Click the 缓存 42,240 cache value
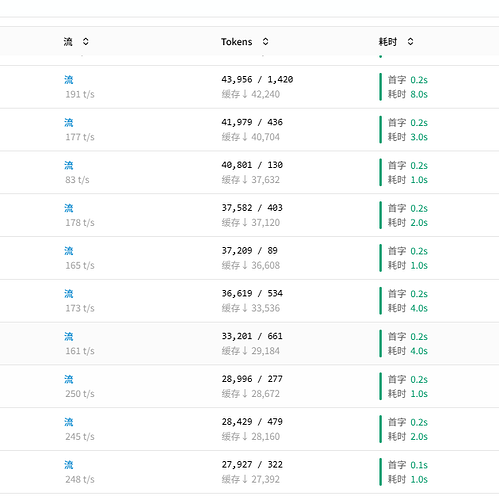Viewport: 499px width, 500px height. [x=251, y=94]
